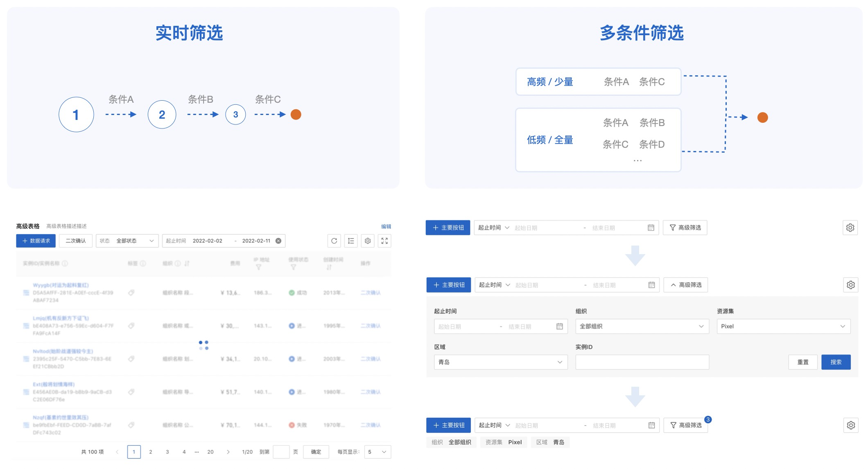The width and height of the screenshot is (868, 469).
Task: Go to page 2 in pagination
Action: point(151,452)
